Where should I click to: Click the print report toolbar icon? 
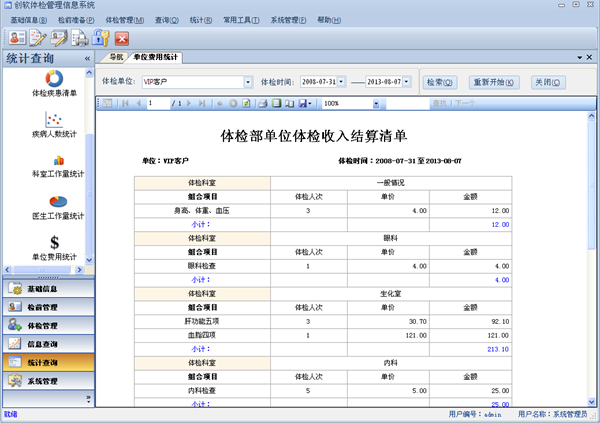[x=80, y=38]
